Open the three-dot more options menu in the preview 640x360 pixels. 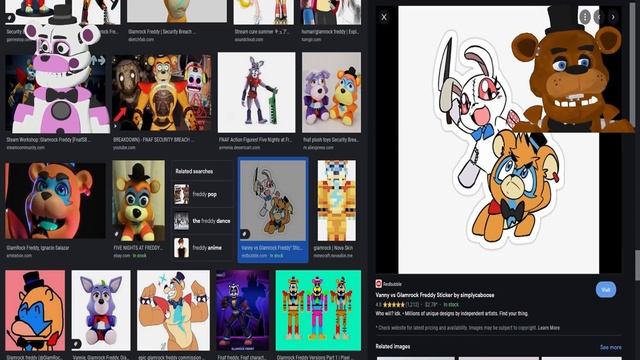(x=585, y=17)
